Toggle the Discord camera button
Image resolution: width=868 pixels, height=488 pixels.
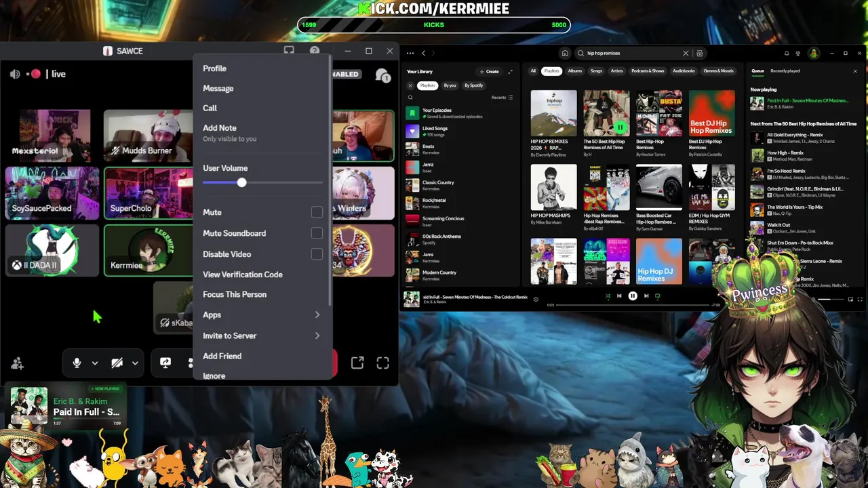117,363
